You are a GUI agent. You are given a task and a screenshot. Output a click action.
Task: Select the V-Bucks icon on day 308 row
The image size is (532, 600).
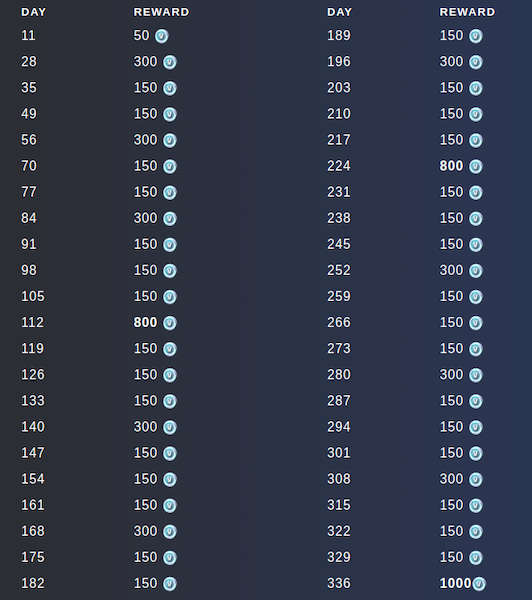476,479
